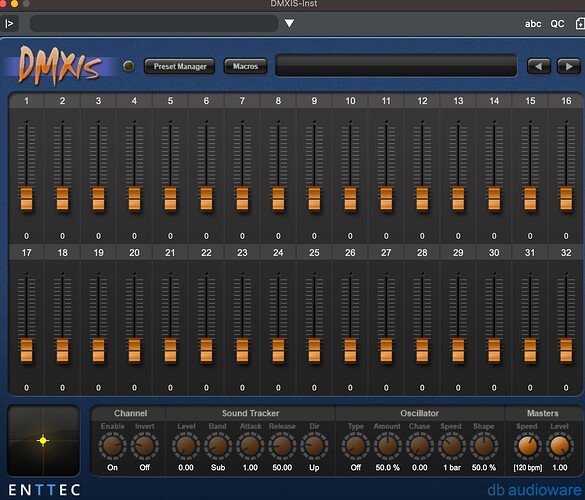Image resolution: width=585 pixels, height=500 pixels.
Task: Select channel 9 header
Action: (314, 101)
